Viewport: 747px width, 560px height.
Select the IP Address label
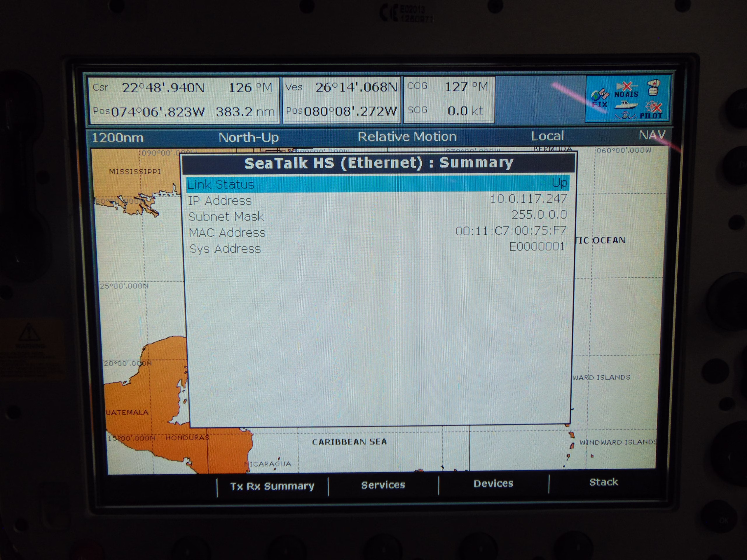click(x=220, y=201)
